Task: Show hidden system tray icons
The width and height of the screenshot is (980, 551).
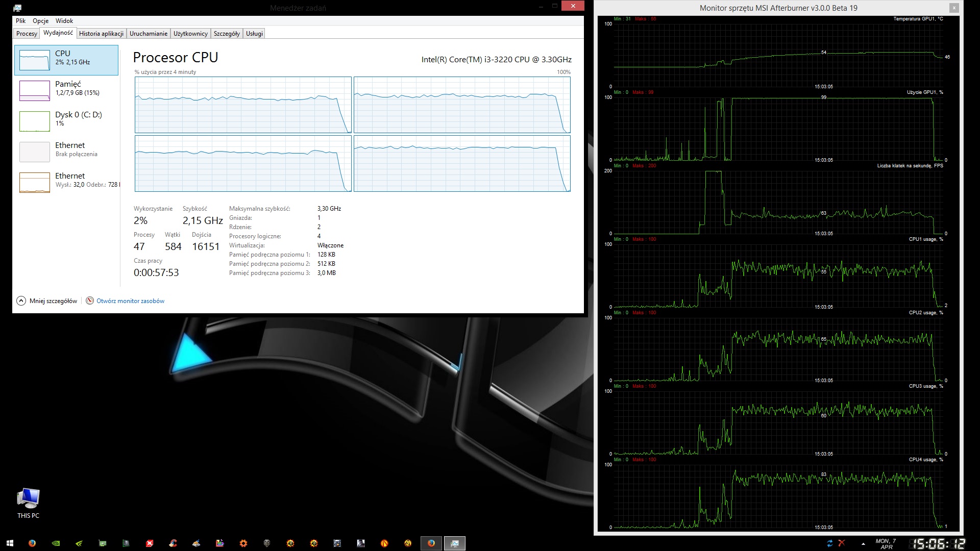Action: pos(863,544)
